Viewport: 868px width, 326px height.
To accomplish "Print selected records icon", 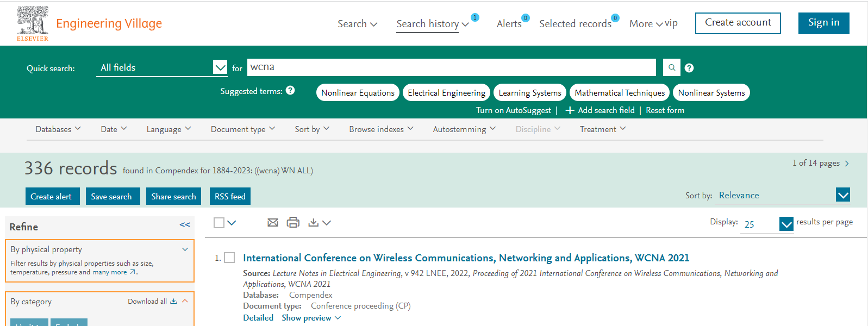I will pyautogui.click(x=293, y=222).
